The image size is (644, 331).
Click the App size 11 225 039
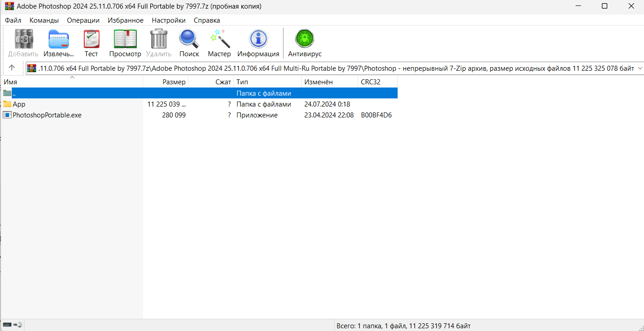pyautogui.click(x=167, y=104)
